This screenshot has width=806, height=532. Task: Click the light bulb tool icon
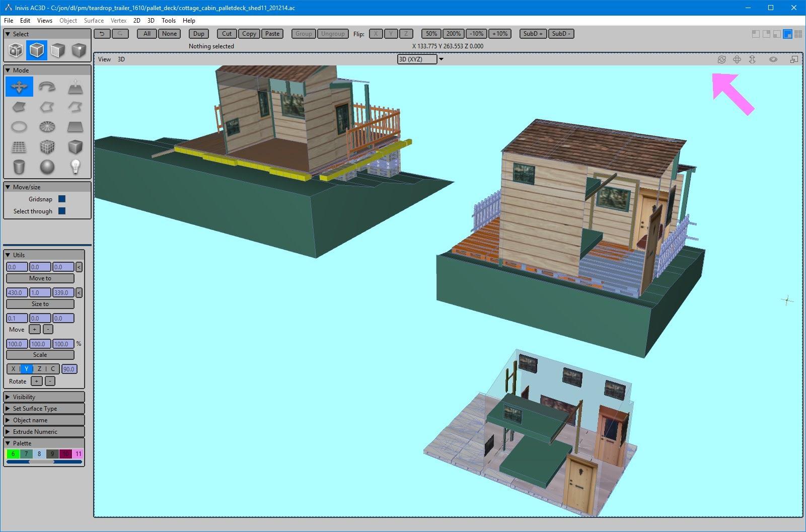(76, 167)
